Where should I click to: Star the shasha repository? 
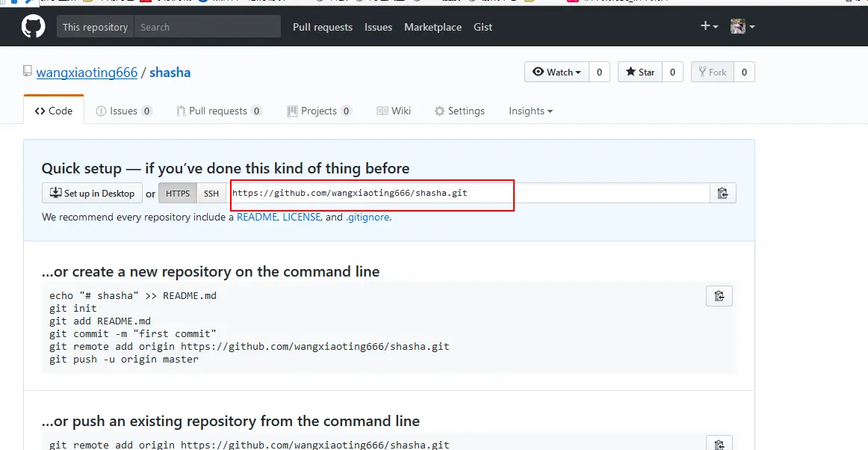[640, 72]
